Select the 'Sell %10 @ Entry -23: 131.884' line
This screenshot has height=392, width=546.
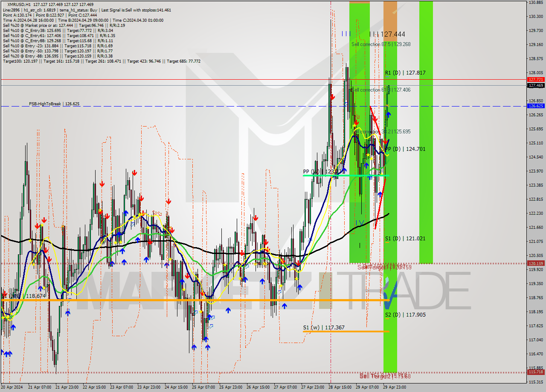click(x=58, y=46)
